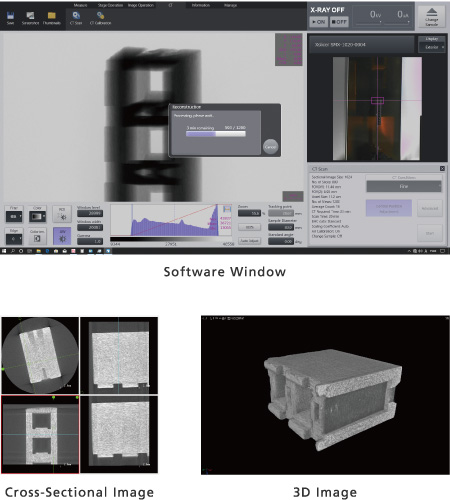Screen dimensions: 450x500
Task: Click the Gamma input field
Action: (90, 241)
